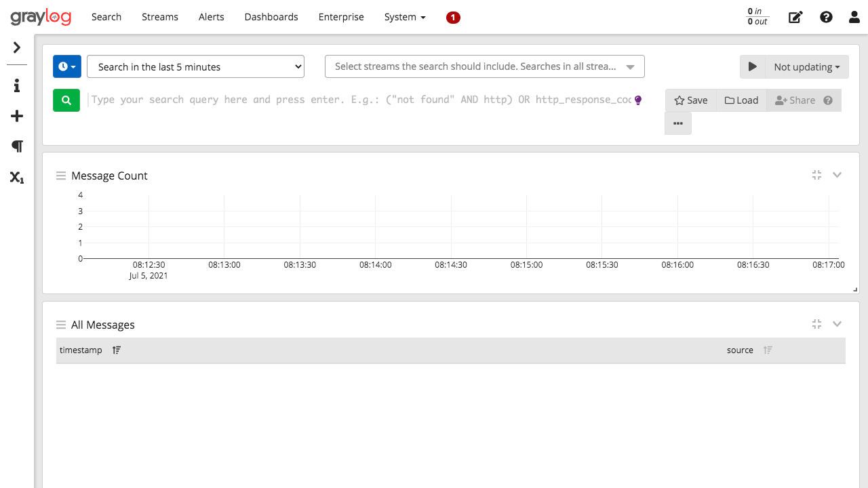The image size is (868, 488).
Task: Click the sidebar create plus icon
Action: 17,117
